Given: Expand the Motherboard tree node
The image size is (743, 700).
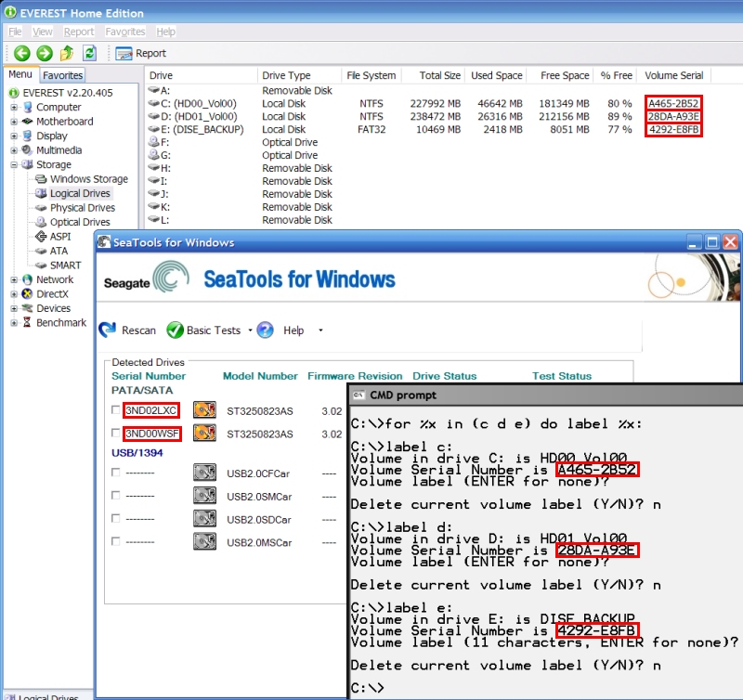Looking at the screenshot, I should [x=14, y=122].
